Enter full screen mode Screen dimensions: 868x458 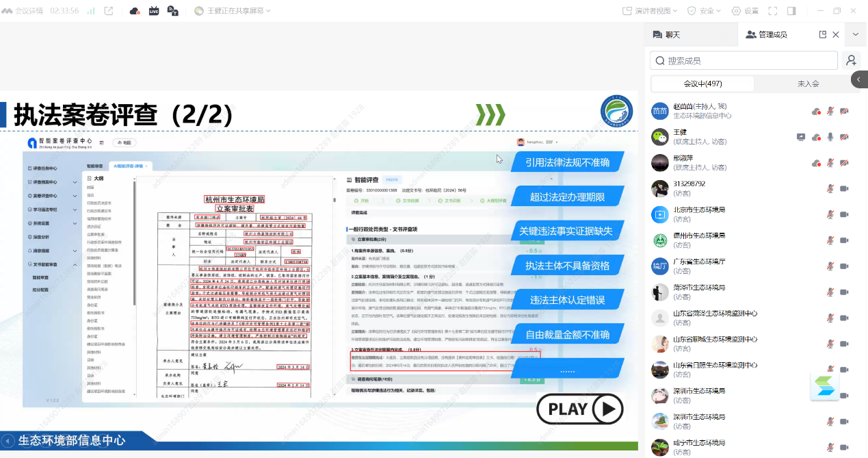(x=773, y=11)
